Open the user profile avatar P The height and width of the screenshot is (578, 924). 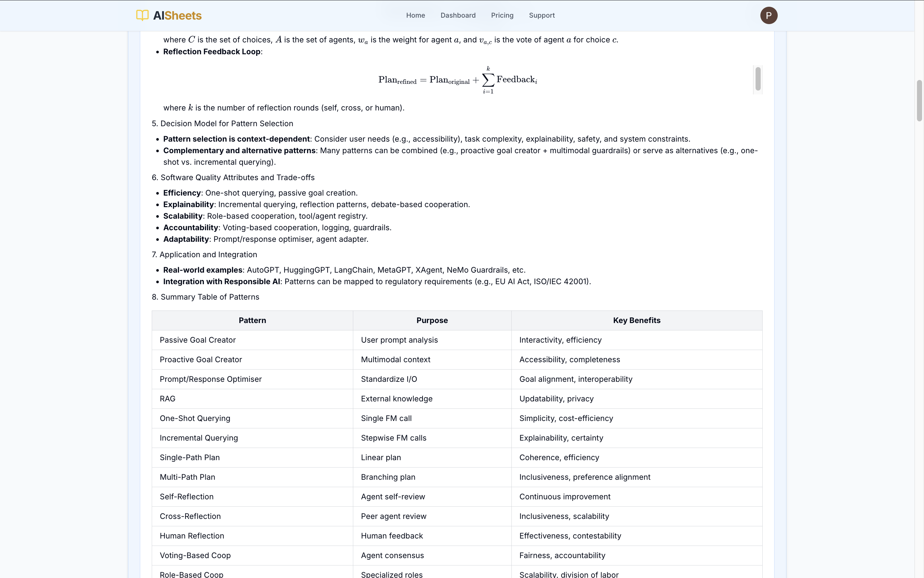pos(769,15)
